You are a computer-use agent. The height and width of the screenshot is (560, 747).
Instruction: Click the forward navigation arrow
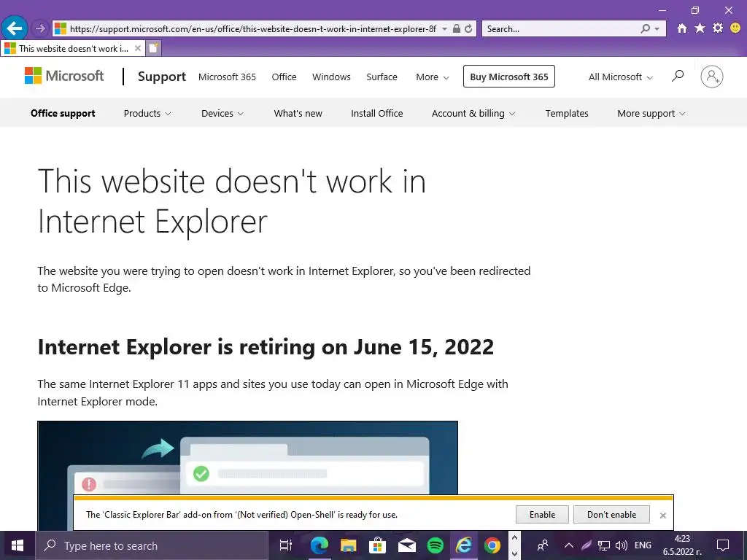(40, 28)
